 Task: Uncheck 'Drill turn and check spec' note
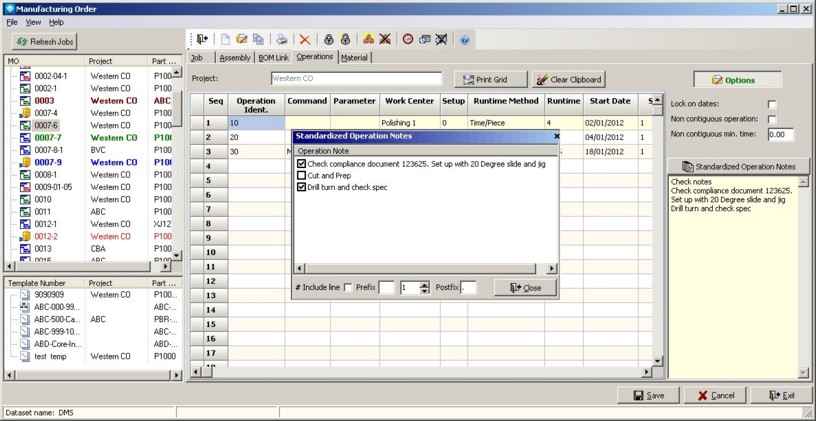click(x=301, y=187)
